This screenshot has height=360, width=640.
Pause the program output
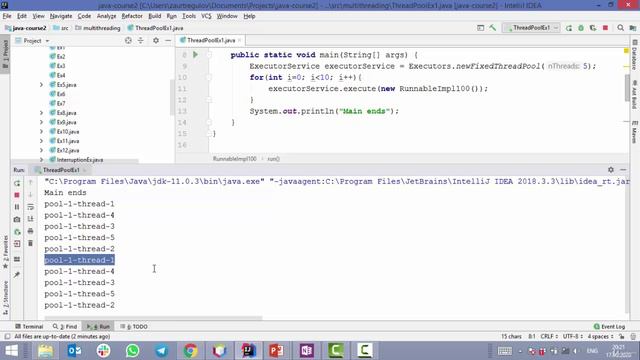click(17, 207)
